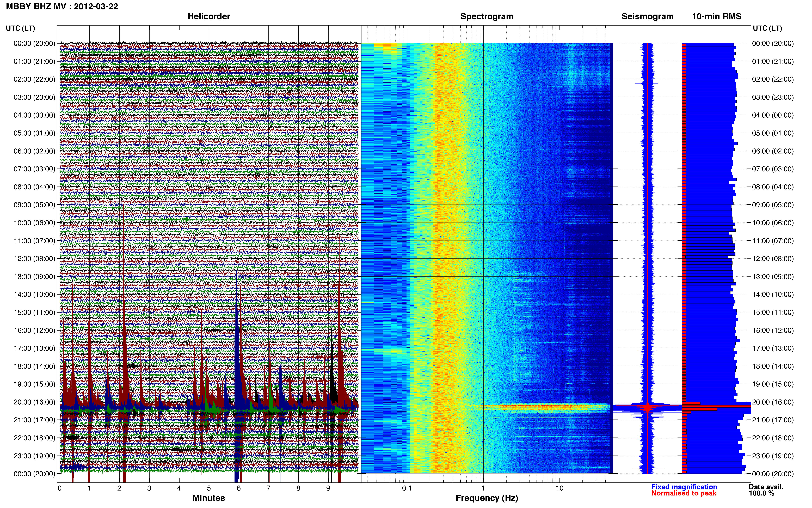
Task: Click the 'Seismogram' panel heading
Action: (648, 16)
